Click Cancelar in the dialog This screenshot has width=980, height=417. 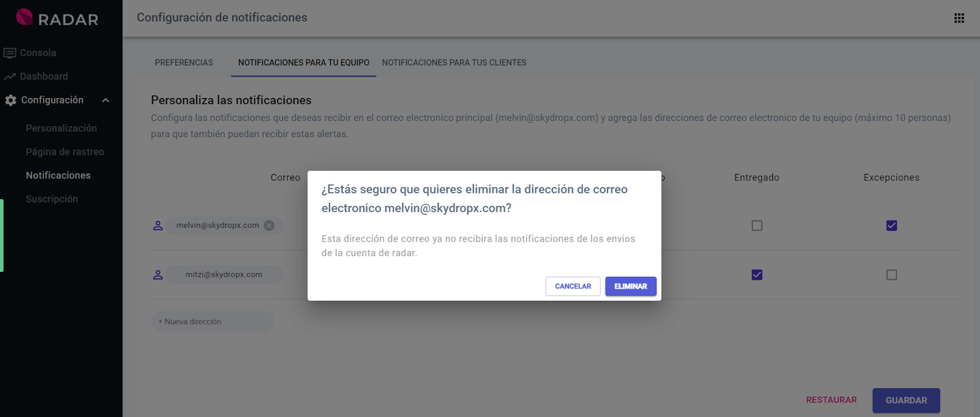573,287
